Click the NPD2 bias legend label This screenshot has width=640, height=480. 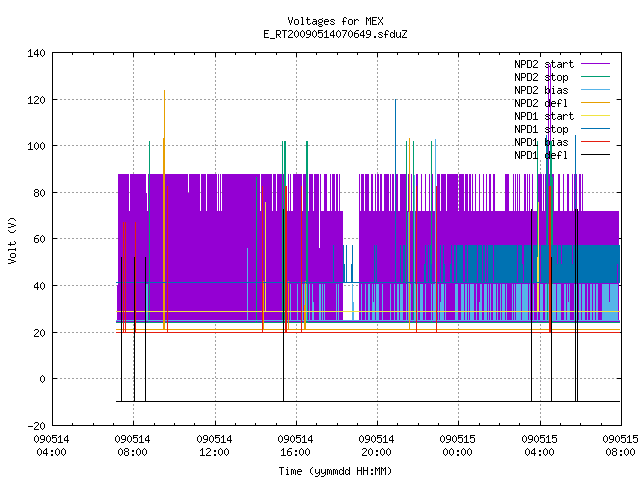click(x=541, y=90)
